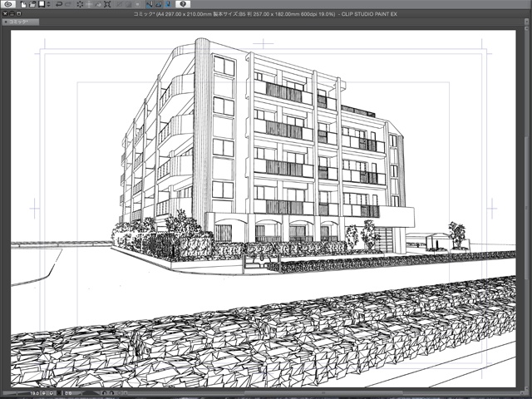Zoom out using status bar icon
532x399 pixels.
tap(43, 393)
